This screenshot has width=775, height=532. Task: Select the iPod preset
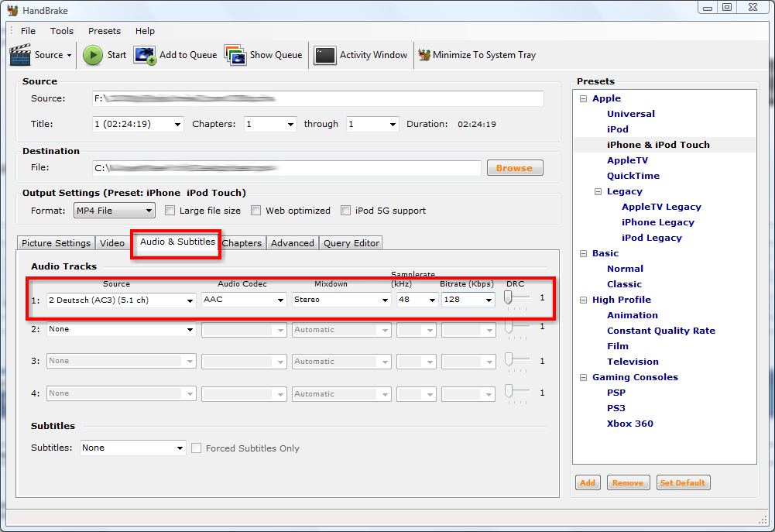618,129
